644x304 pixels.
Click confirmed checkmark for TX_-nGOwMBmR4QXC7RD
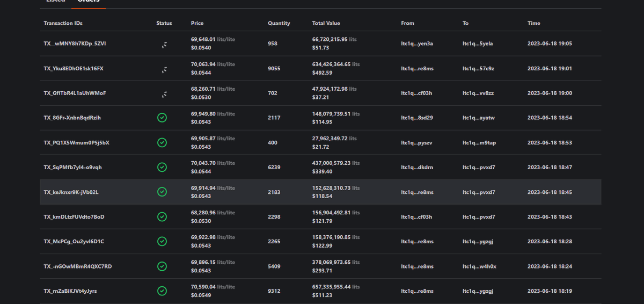162,266
